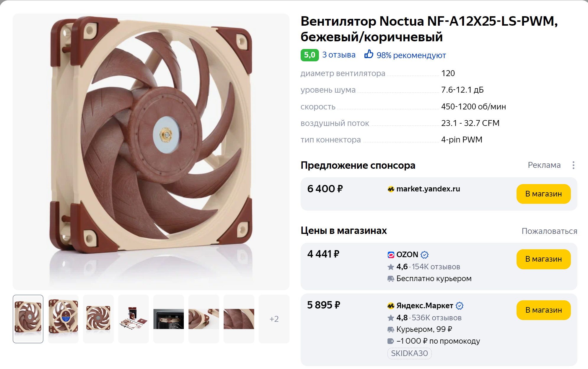Go to the Яндекс.Маркет store offer

click(543, 310)
